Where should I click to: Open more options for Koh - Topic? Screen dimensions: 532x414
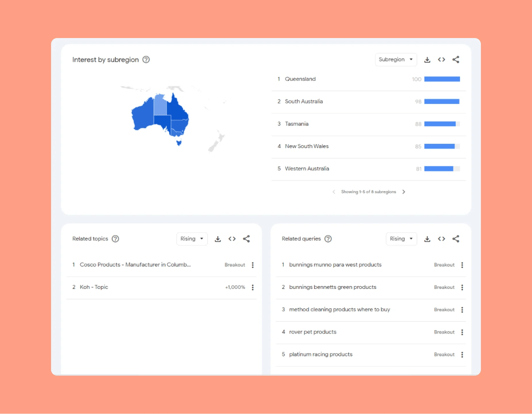pyautogui.click(x=253, y=288)
